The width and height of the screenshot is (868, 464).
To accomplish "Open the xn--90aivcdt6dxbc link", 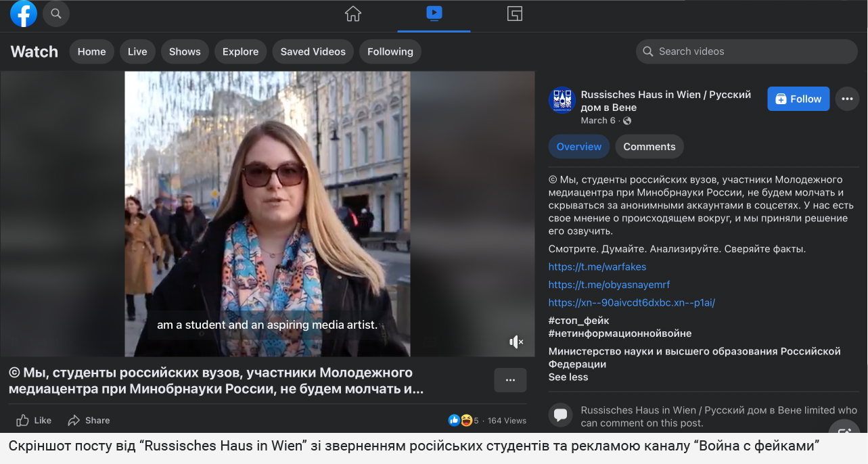I will tap(632, 303).
